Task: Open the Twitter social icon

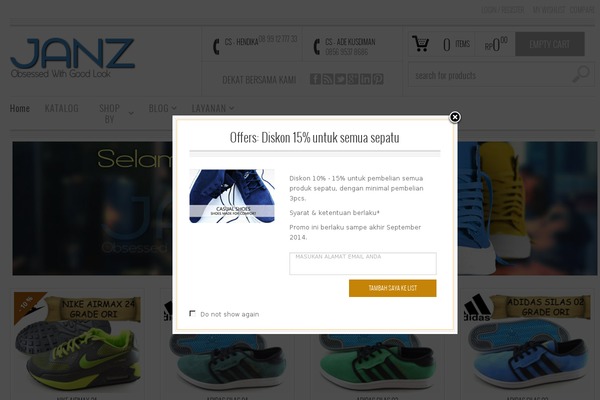Action: coord(340,79)
